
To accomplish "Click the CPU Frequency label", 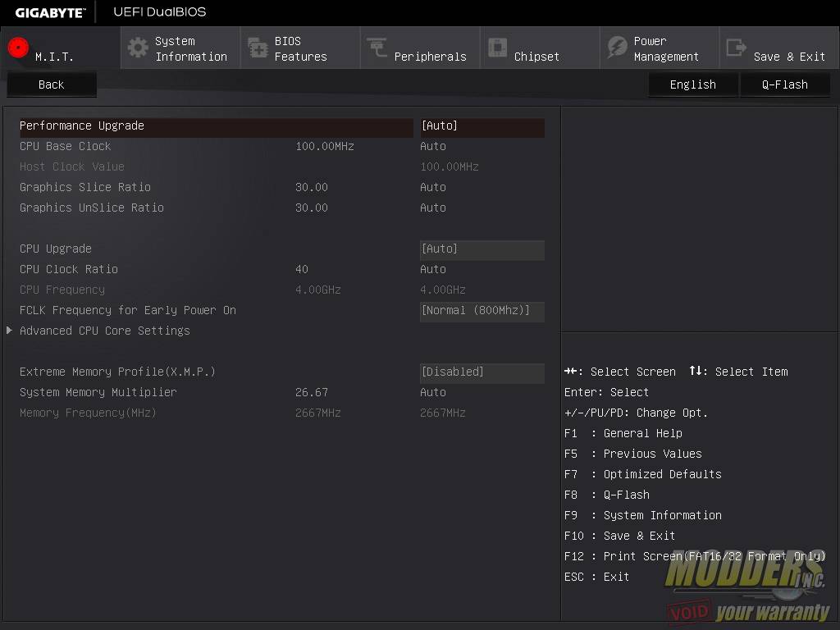I will pyautogui.click(x=62, y=290).
